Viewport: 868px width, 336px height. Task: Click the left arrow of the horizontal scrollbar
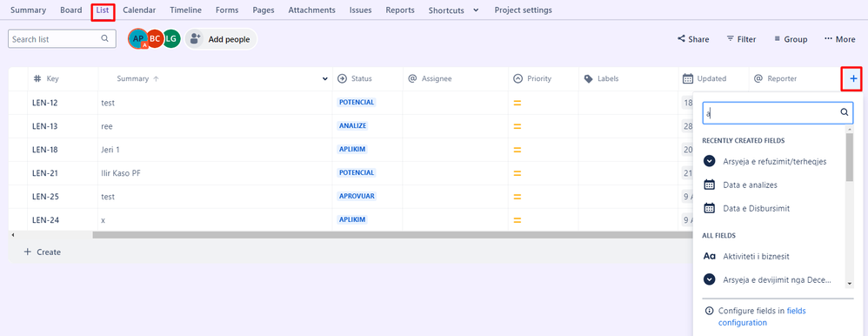[x=13, y=235]
